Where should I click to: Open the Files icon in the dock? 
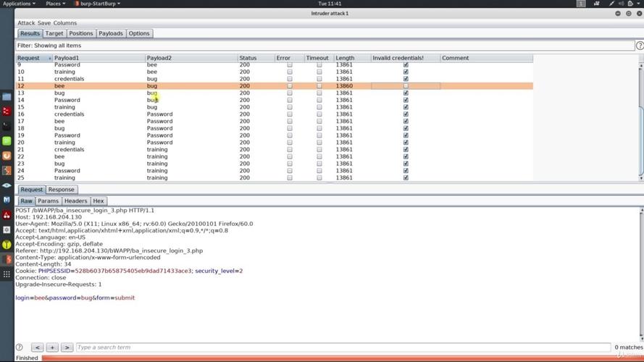pos(7,97)
